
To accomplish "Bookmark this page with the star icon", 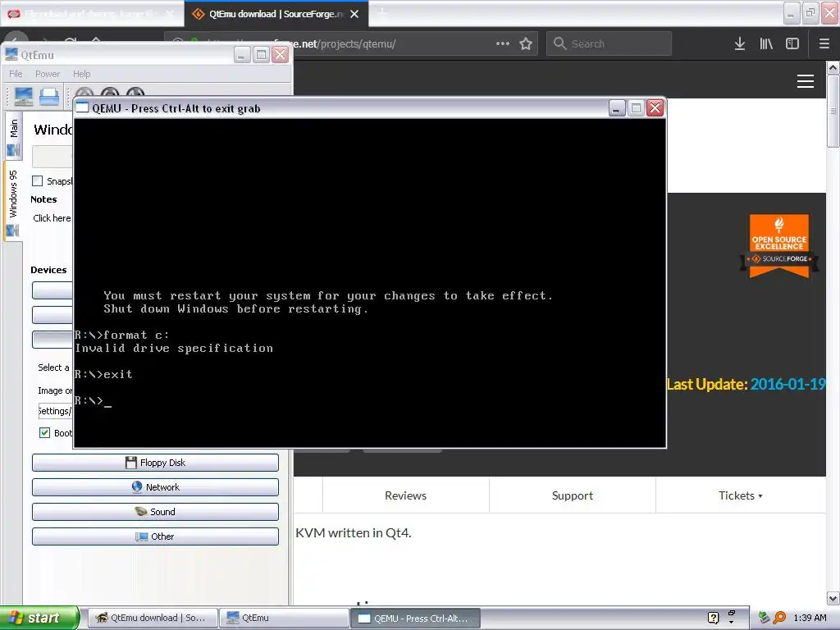I will click(526, 44).
